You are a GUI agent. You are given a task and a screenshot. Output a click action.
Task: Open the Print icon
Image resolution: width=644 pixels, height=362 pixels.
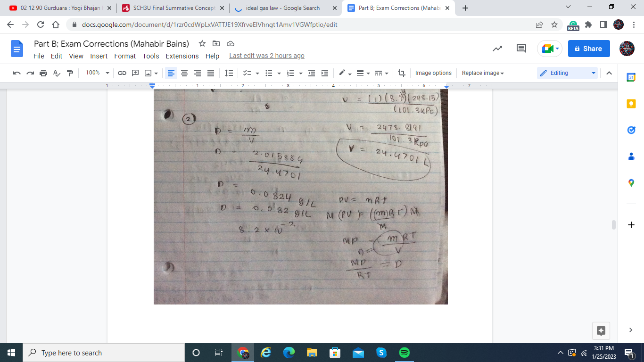click(x=43, y=73)
